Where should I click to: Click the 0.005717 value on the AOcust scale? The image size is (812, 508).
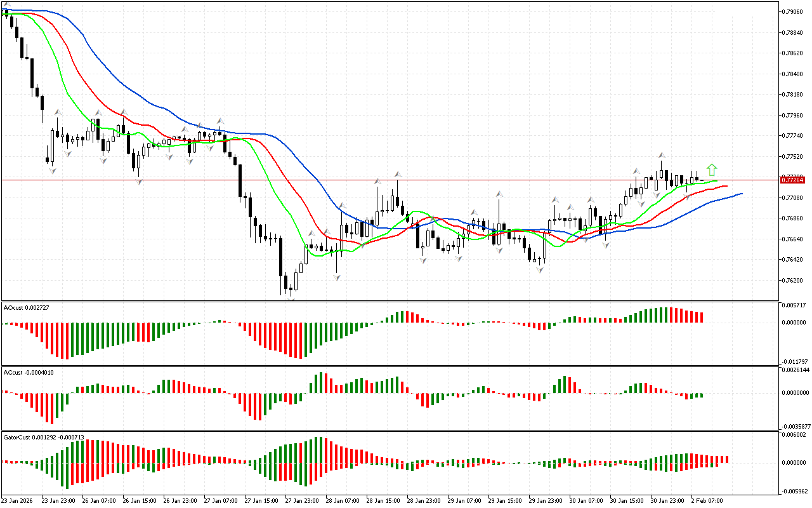pos(796,305)
